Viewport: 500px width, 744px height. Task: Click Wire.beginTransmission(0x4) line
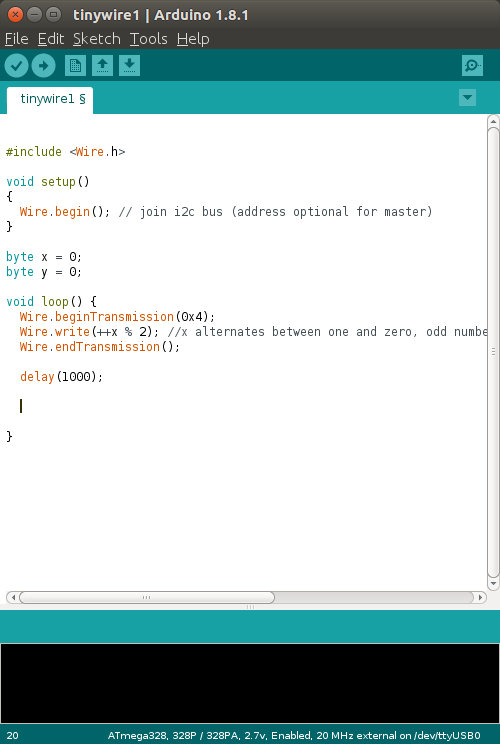pos(117,316)
